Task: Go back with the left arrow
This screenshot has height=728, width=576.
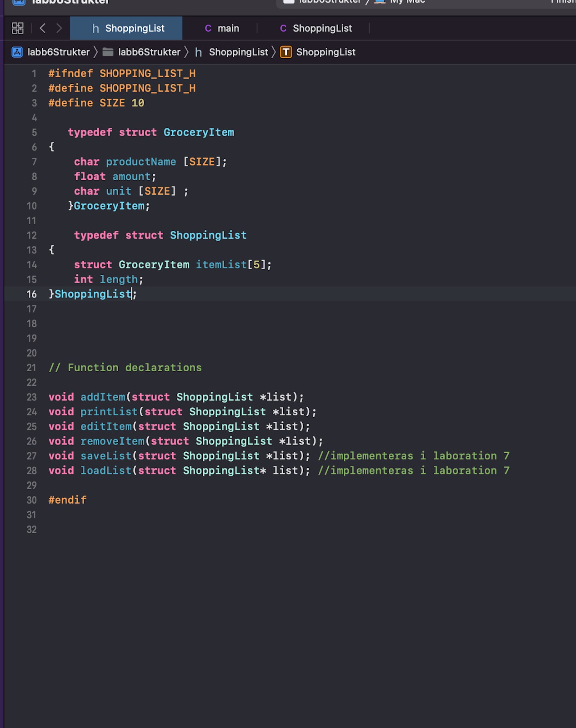Action: [x=43, y=28]
